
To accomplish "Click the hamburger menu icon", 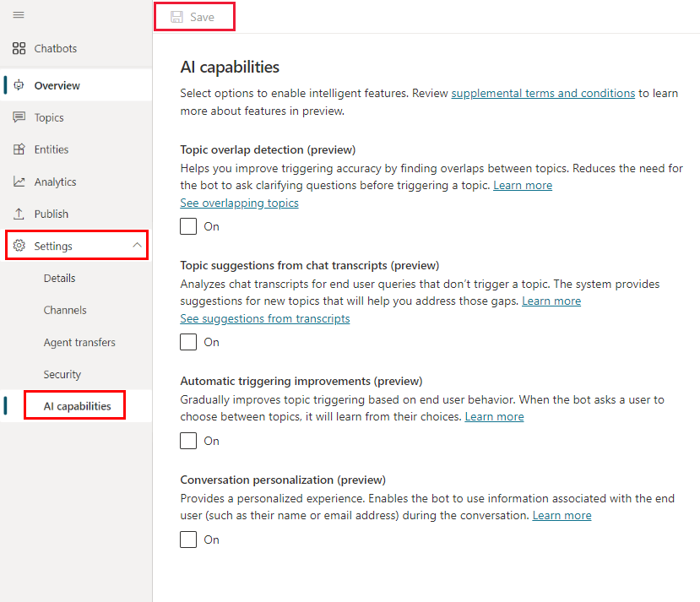I will pos(19,15).
